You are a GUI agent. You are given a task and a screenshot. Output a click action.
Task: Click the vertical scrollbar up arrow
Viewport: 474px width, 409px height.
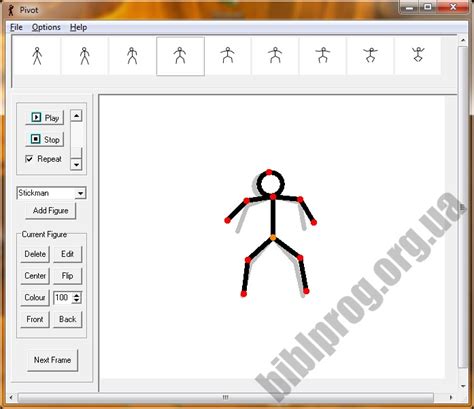(463, 40)
